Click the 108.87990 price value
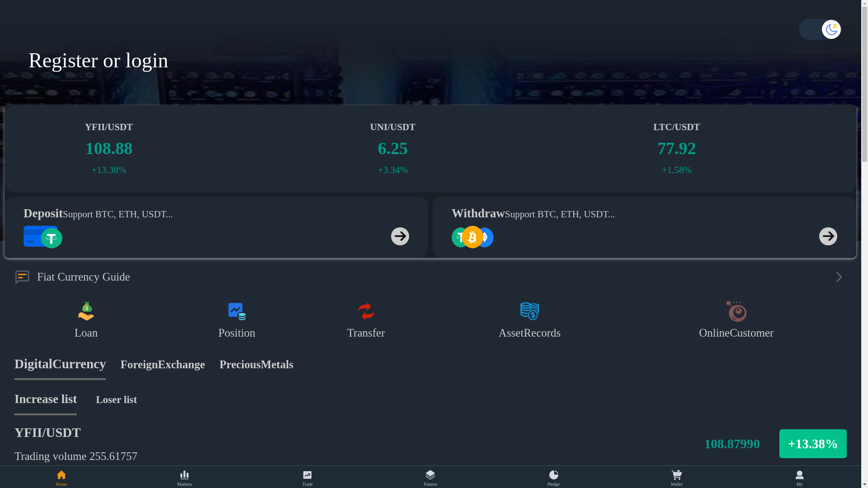Viewport: 868px width, 488px height. coord(732,444)
